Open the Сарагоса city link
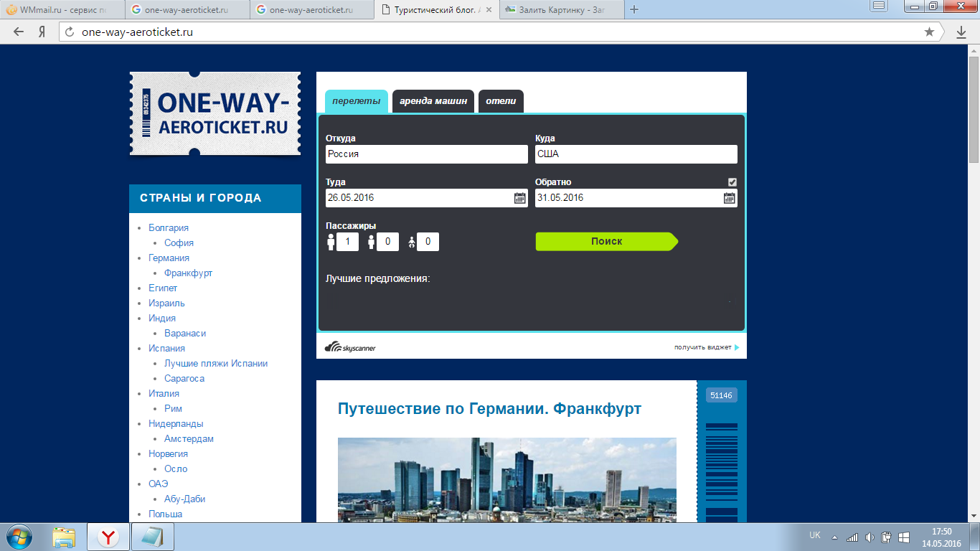Screen dimensions: 980x551 click(184, 378)
